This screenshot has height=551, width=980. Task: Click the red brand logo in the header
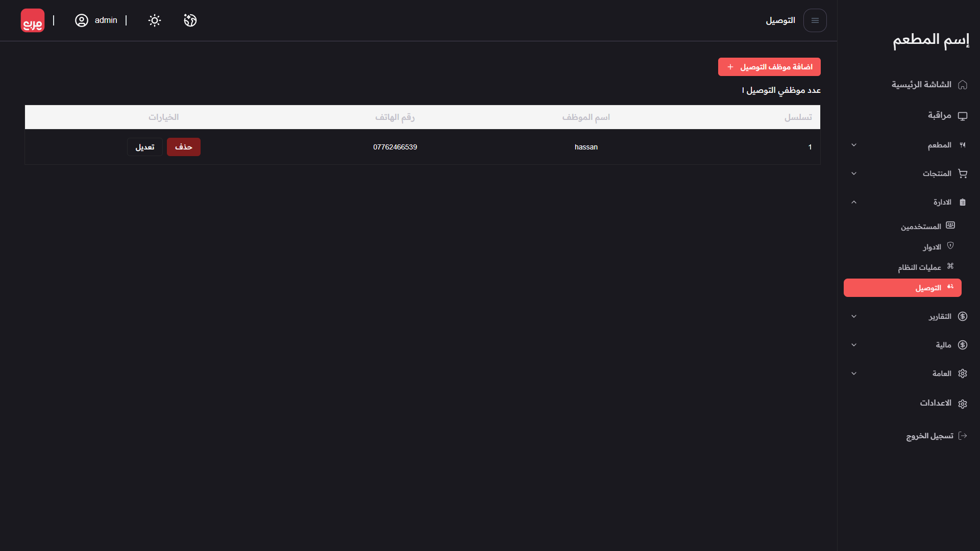click(32, 20)
